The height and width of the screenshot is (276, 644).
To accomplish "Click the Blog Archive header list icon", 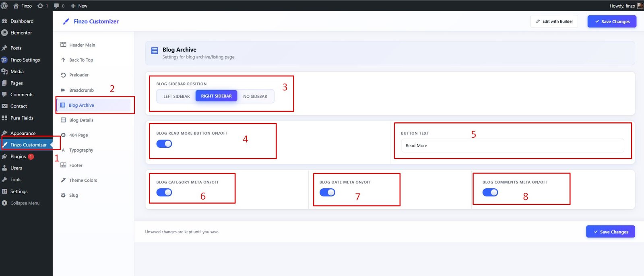I will [155, 51].
